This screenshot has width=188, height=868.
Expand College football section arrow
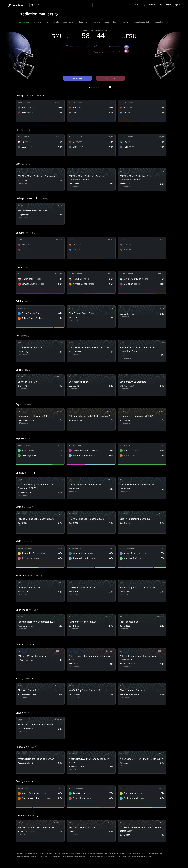43,96
